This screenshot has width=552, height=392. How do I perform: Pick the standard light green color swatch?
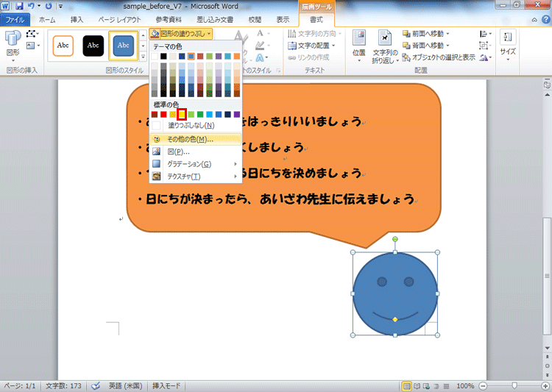(x=191, y=114)
